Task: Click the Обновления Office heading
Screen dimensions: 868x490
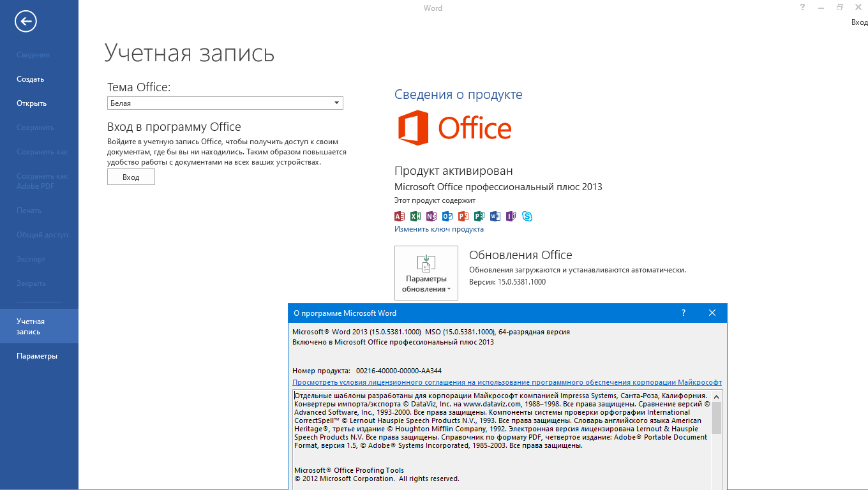Action: (x=521, y=255)
